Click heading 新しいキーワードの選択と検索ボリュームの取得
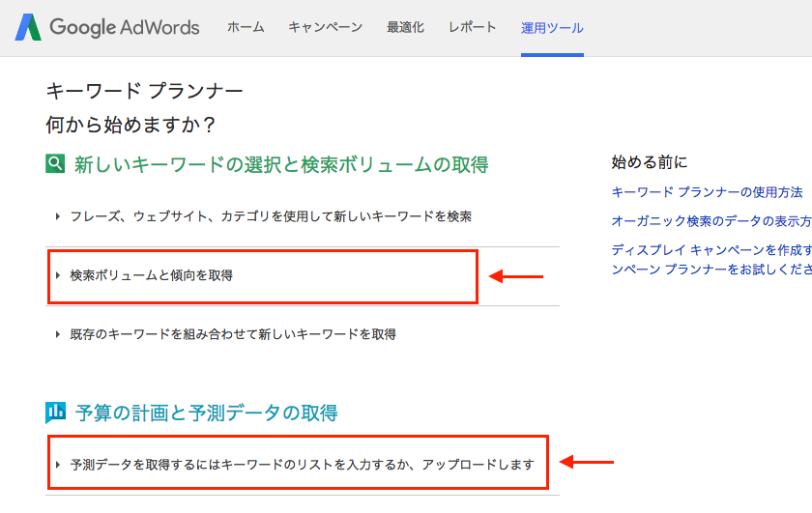 click(281, 164)
